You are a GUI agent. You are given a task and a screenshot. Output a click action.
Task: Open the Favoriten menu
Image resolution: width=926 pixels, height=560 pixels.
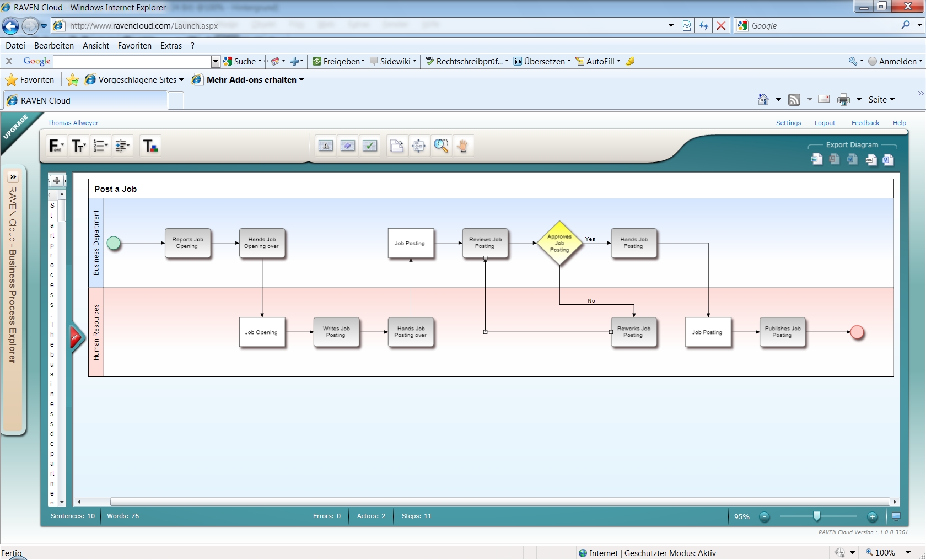click(x=134, y=46)
